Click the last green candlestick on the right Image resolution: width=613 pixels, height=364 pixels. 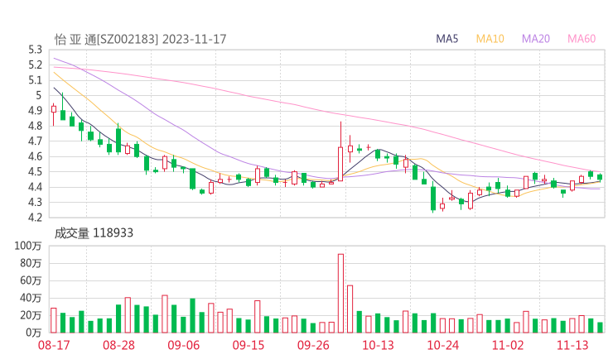pyautogui.click(x=600, y=177)
